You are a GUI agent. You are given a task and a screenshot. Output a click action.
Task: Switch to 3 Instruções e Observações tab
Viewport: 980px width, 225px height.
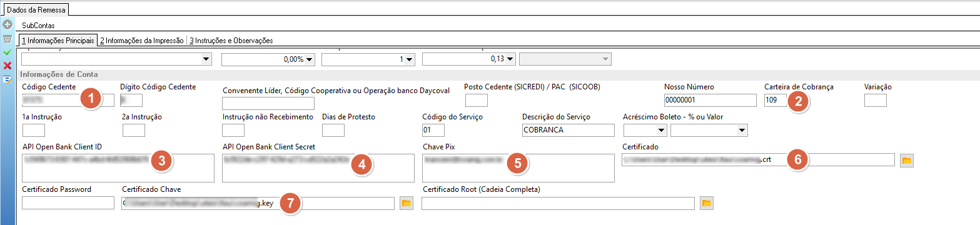[231, 41]
